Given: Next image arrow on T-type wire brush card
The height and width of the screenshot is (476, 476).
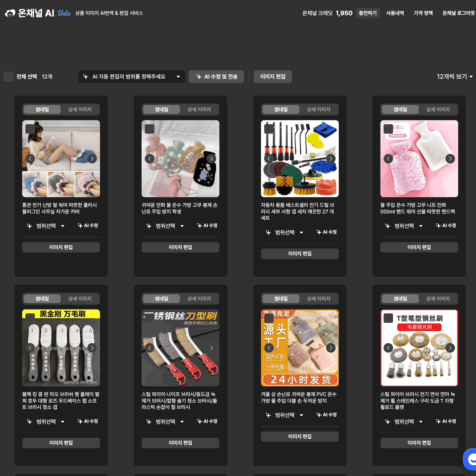Looking at the screenshot, I should 450,348.
